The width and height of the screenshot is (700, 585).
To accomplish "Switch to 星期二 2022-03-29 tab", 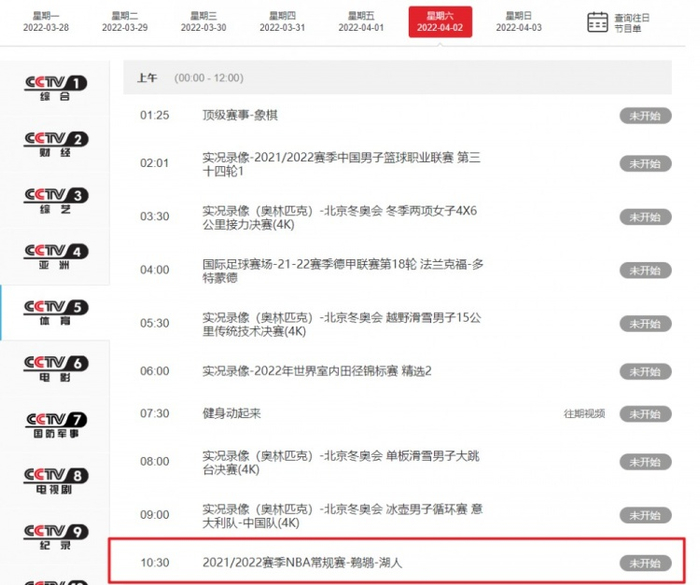I will point(125,22).
